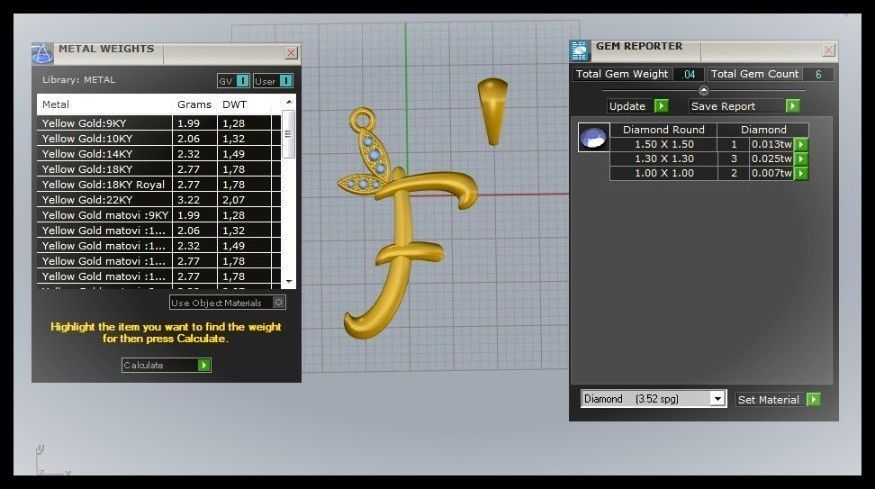Select the 1.30 X 1.30 gem row

(709, 159)
